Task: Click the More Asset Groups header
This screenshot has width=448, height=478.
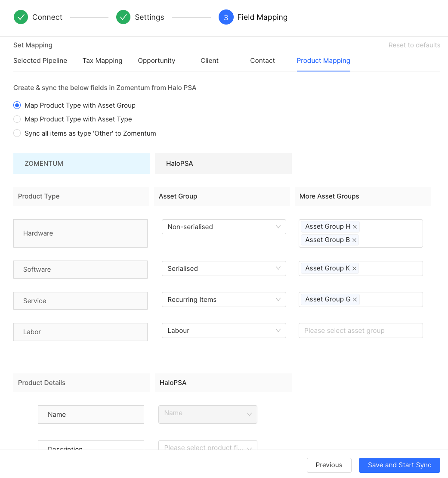Action: point(362,196)
